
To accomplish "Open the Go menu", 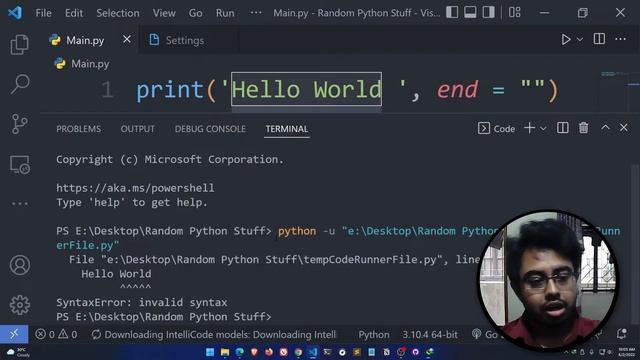I will click(x=196, y=13).
